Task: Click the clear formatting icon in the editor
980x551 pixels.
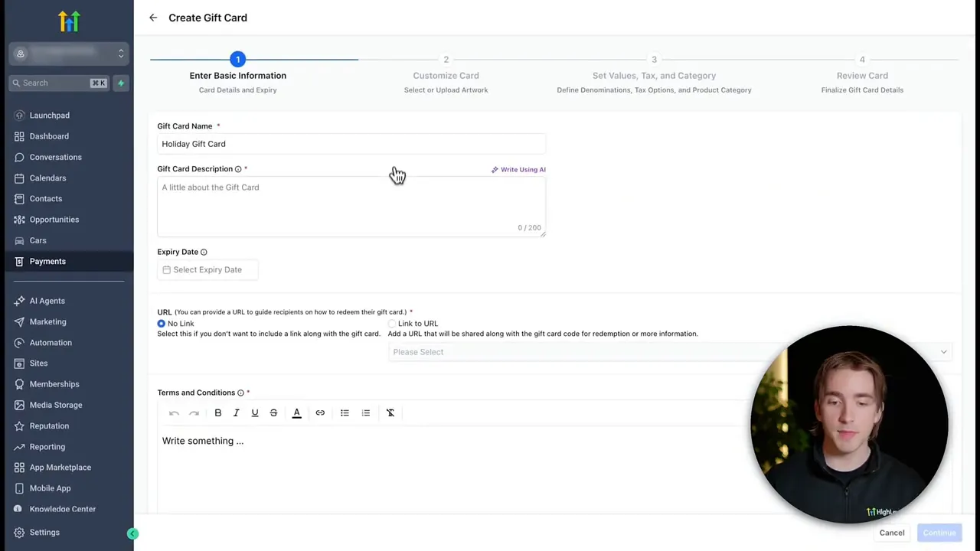Action: click(x=390, y=412)
